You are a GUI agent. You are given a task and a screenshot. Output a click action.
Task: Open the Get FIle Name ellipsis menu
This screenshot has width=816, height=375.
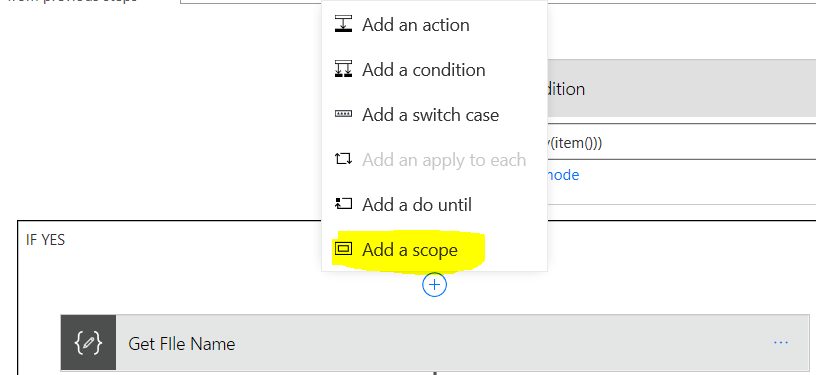(x=781, y=343)
